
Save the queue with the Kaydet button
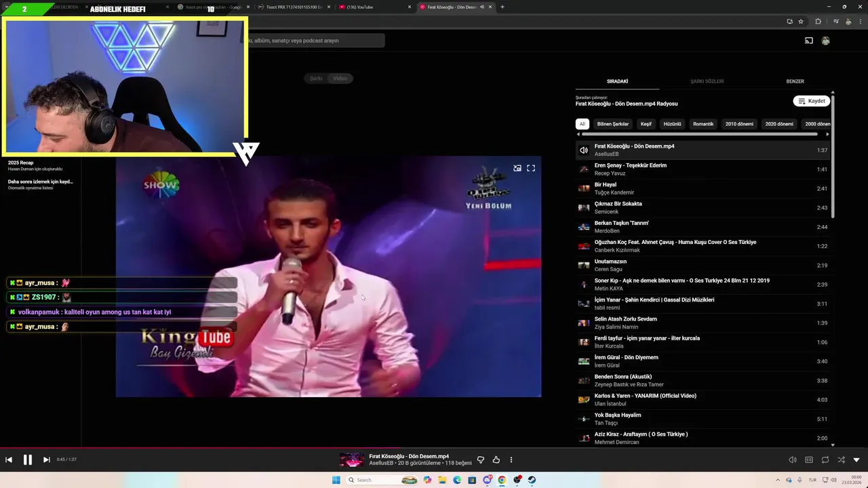click(811, 101)
